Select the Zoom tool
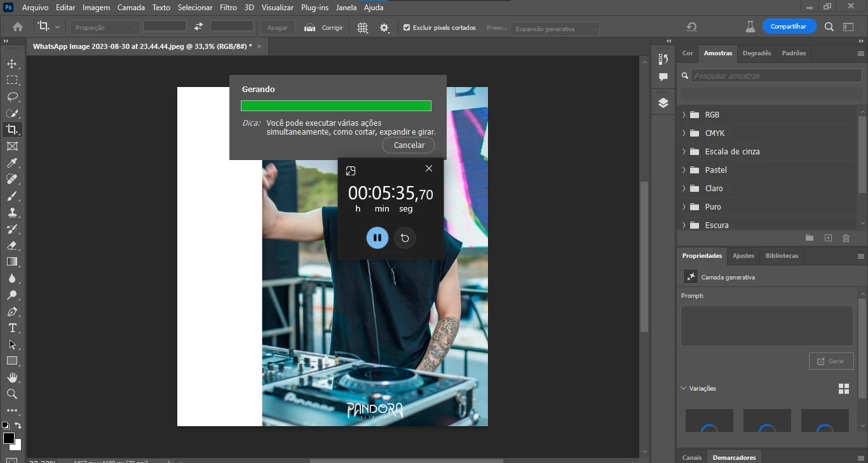The image size is (868, 463). (x=11, y=394)
